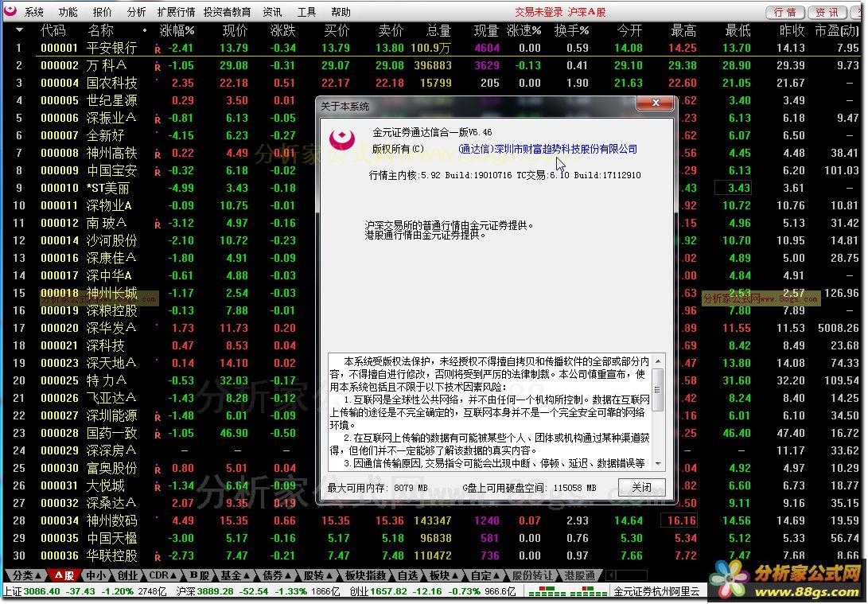868x604 pixels.
Task: Select the 000010 *ST美丽 stock row
Action: (434, 188)
